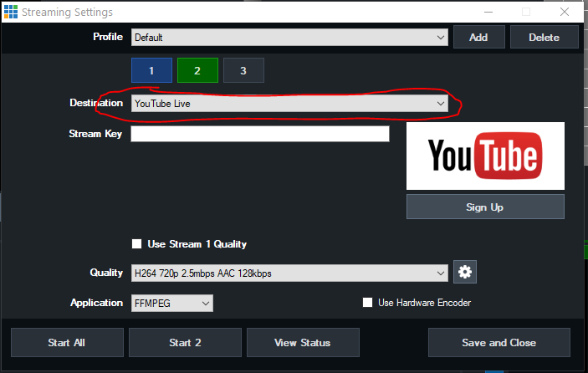
Task: Switch to stream tab 1
Action: pyautogui.click(x=151, y=70)
